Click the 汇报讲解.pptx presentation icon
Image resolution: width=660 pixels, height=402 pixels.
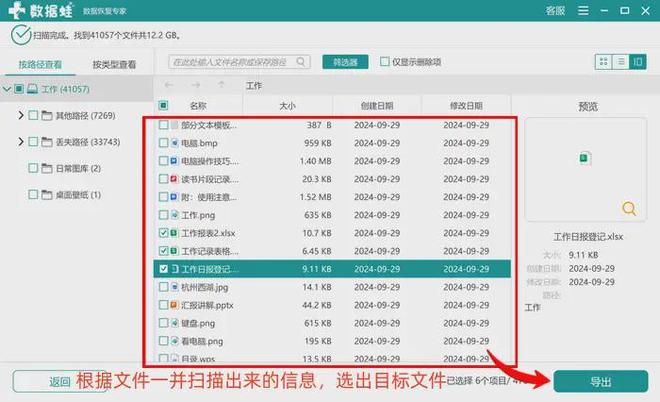point(174,305)
